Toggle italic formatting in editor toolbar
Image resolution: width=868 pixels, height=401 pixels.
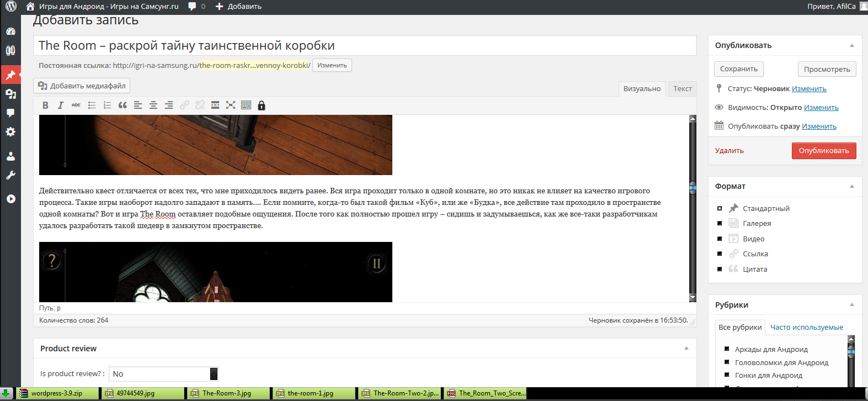tap(61, 105)
